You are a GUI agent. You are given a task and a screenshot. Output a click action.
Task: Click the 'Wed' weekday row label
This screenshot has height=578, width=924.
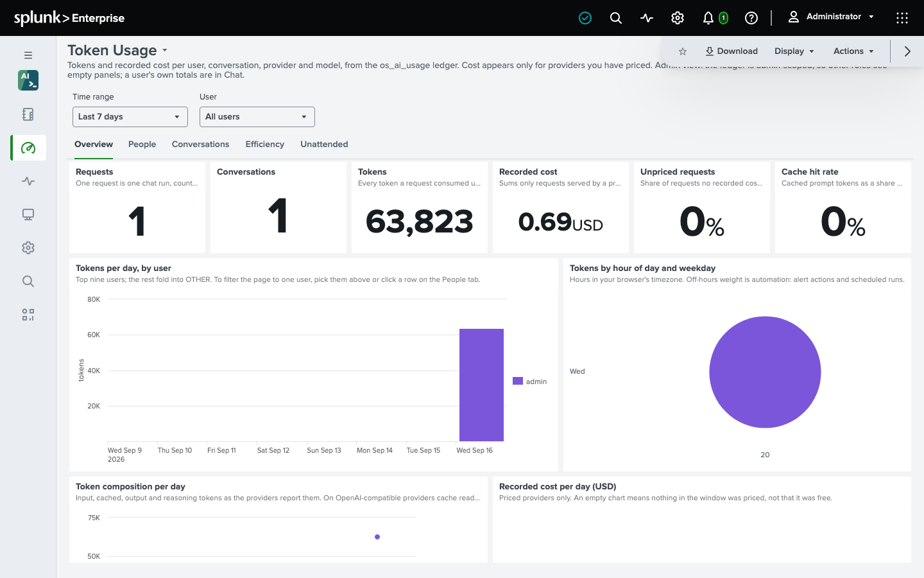point(577,371)
